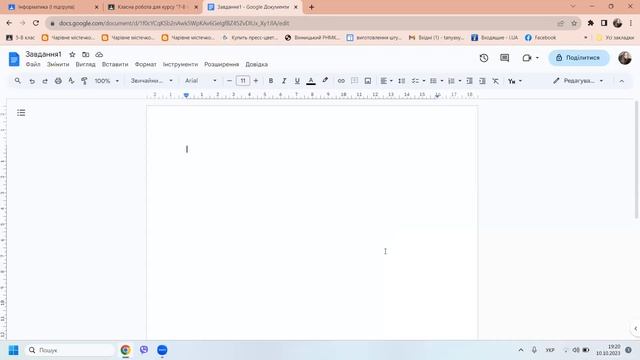
Task: Rename the document title Завдання1
Action: 43,54
